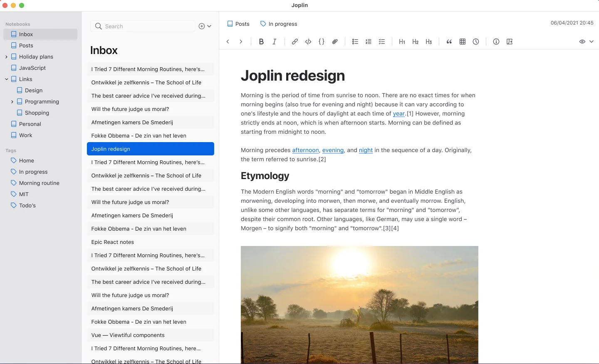Image resolution: width=599 pixels, height=364 pixels.
Task: Insert a table
Action: pos(463,42)
